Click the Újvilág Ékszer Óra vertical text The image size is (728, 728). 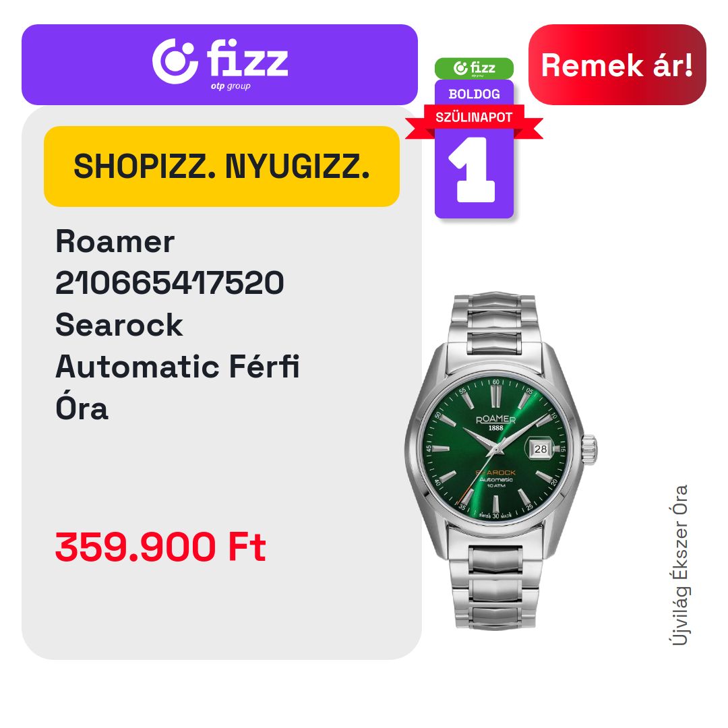680,565
